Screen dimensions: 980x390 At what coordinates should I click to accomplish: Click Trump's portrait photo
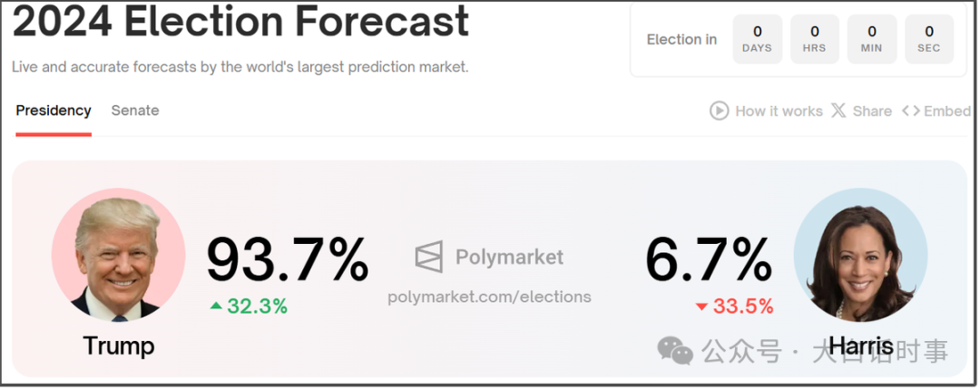[118, 256]
